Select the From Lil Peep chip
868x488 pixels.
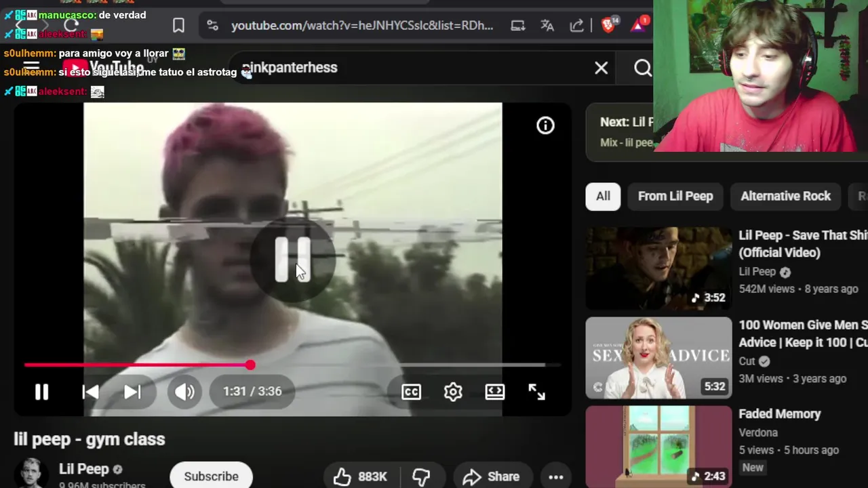tap(675, 197)
